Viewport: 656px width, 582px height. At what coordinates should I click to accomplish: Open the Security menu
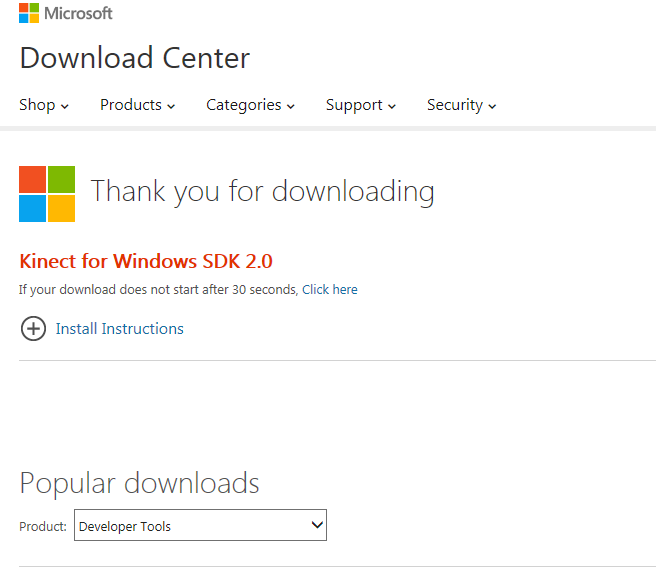[x=461, y=105]
